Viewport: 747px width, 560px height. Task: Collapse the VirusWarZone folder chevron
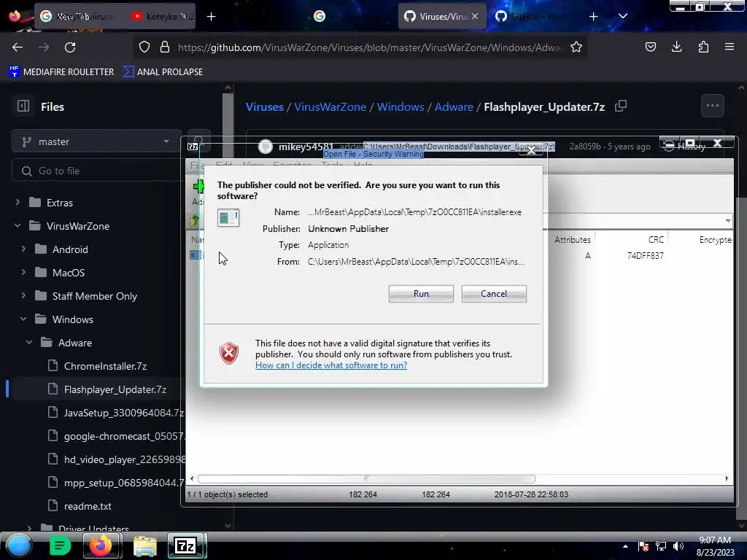pos(18,226)
